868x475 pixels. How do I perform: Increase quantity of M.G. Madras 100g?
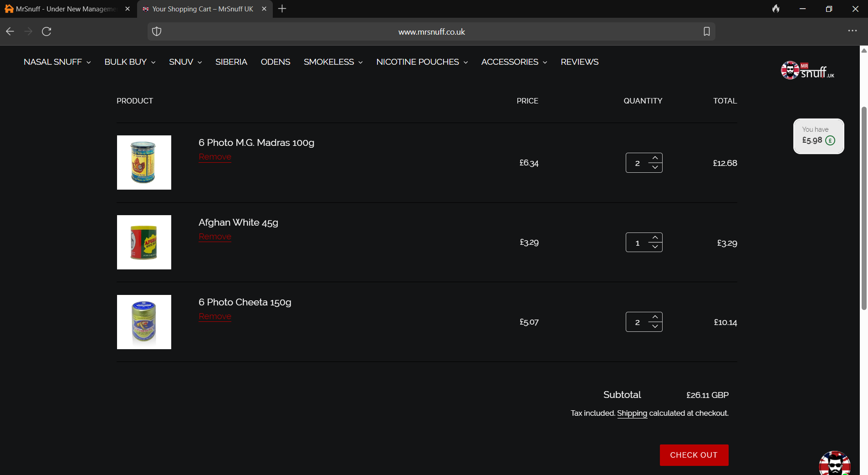(655, 158)
